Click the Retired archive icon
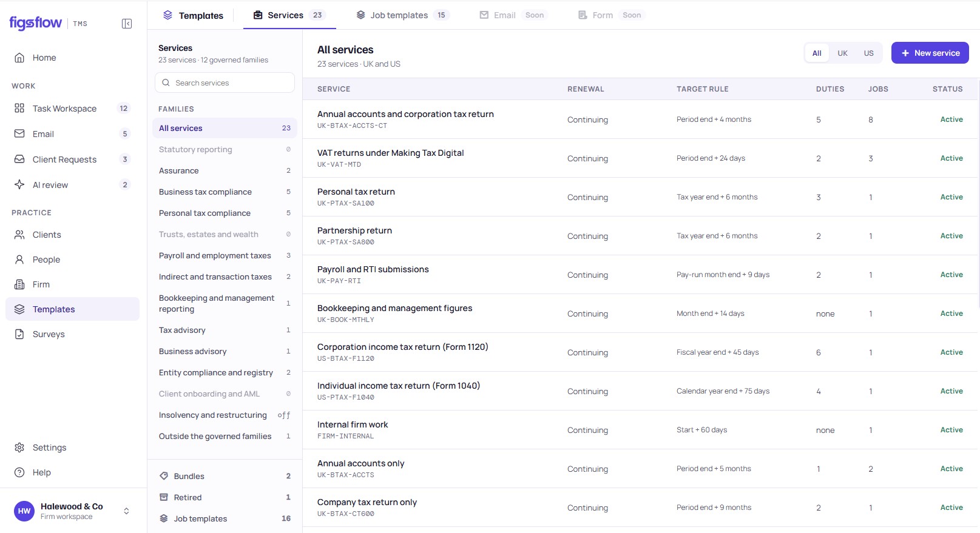980x533 pixels. point(164,497)
